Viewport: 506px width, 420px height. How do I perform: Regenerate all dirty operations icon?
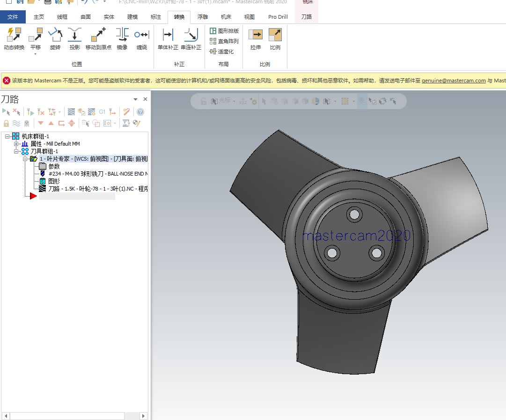[x=41, y=112]
